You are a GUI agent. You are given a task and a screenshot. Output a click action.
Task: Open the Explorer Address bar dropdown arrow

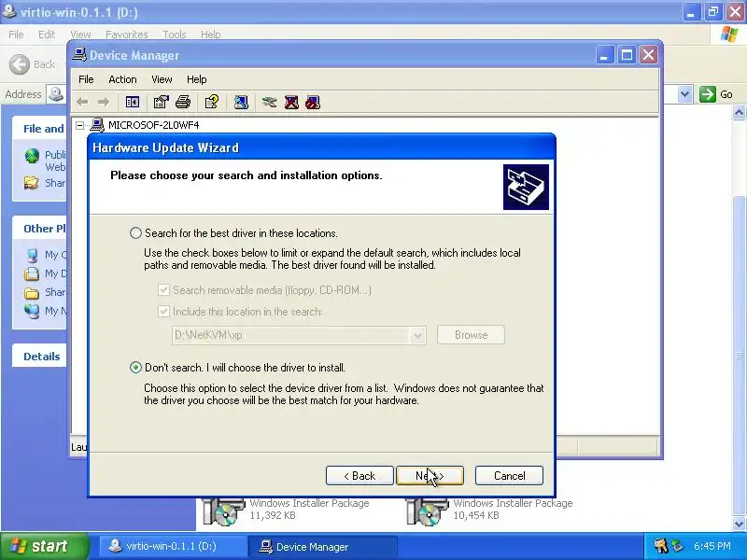(x=684, y=94)
